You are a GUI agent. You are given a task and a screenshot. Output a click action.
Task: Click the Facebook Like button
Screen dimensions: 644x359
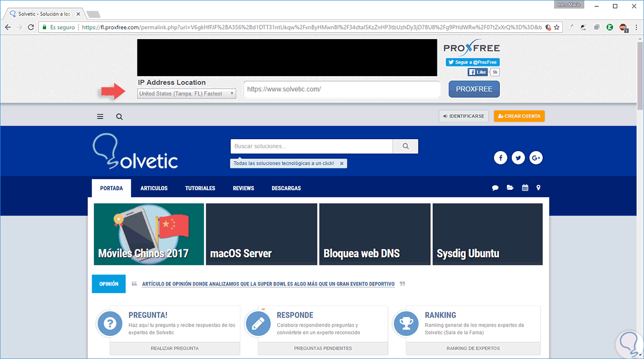[x=477, y=72]
